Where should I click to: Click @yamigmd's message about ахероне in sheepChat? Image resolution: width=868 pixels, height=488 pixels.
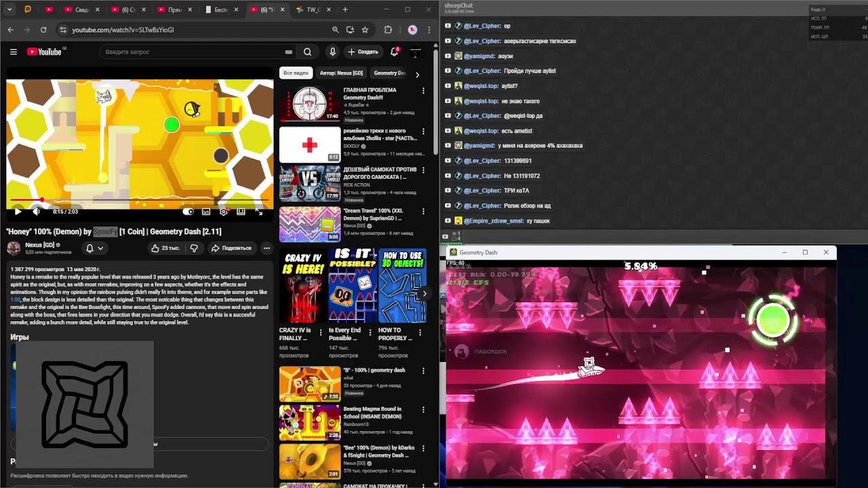tap(540, 146)
